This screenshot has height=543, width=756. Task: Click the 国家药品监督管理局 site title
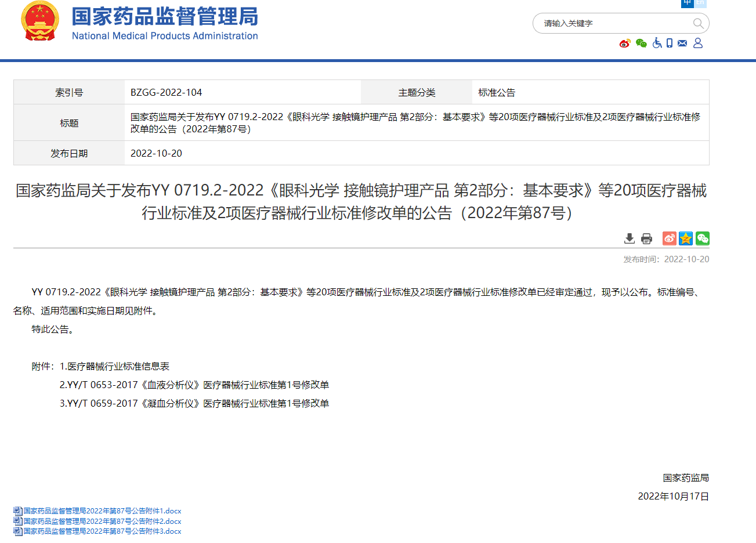[x=165, y=17]
